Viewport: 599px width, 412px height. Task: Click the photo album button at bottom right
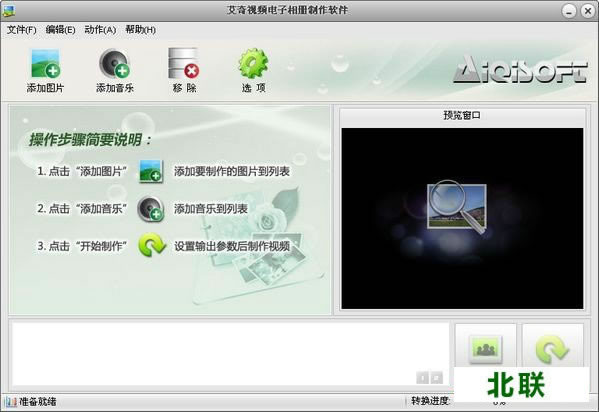pos(485,349)
